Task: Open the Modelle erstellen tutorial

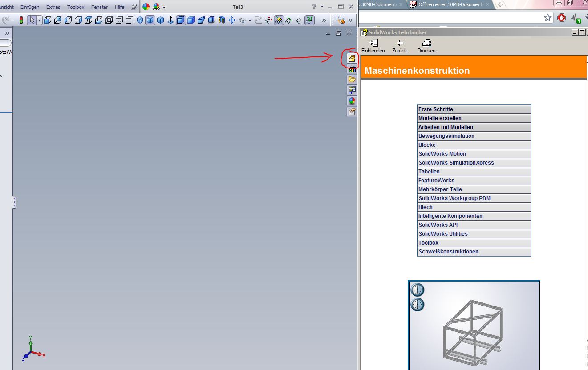Action: tap(474, 118)
